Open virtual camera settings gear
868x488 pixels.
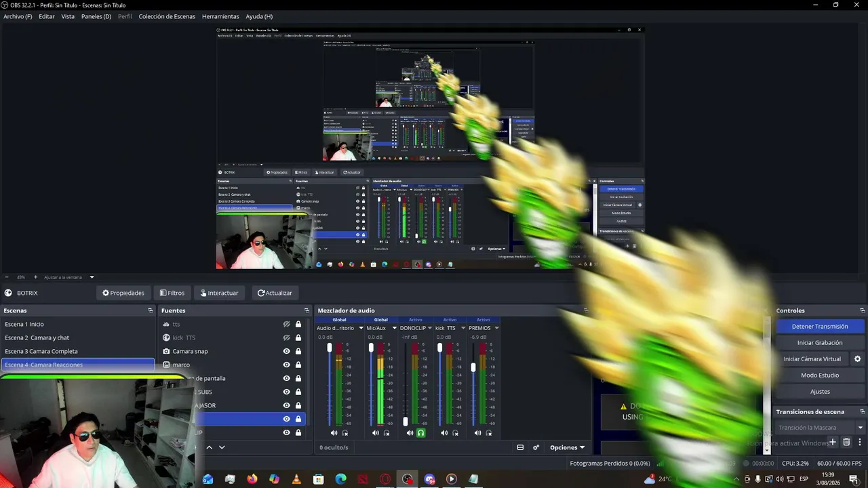click(x=857, y=359)
